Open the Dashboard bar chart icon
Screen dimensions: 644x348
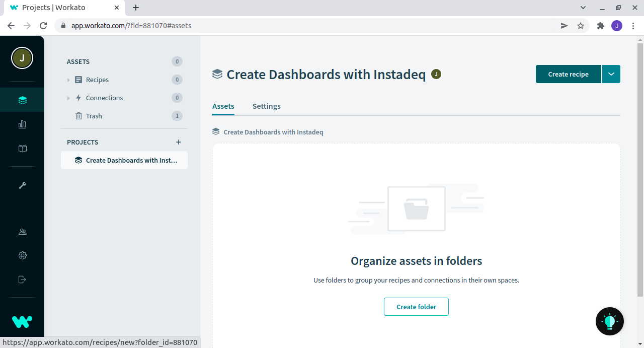tap(22, 124)
